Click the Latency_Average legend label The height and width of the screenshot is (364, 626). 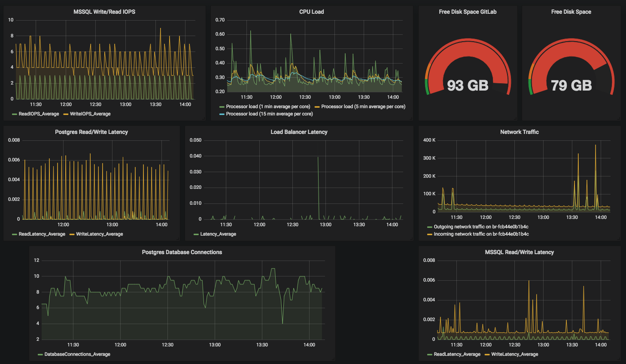[218, 234]
